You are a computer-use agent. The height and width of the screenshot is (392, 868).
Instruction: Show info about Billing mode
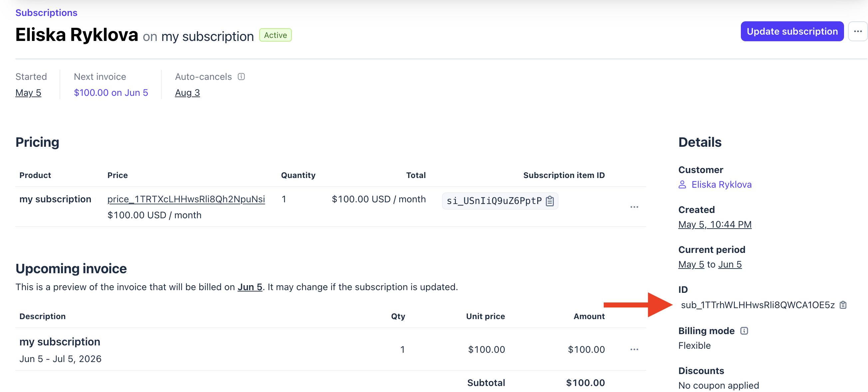[x=744, y=331]
